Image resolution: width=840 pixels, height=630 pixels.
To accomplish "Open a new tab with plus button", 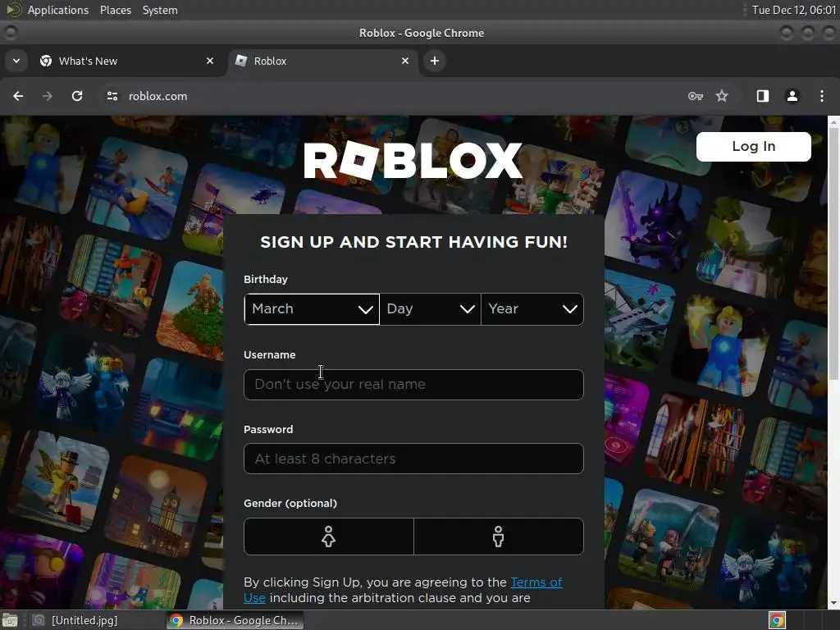I will tap(435, 61).
